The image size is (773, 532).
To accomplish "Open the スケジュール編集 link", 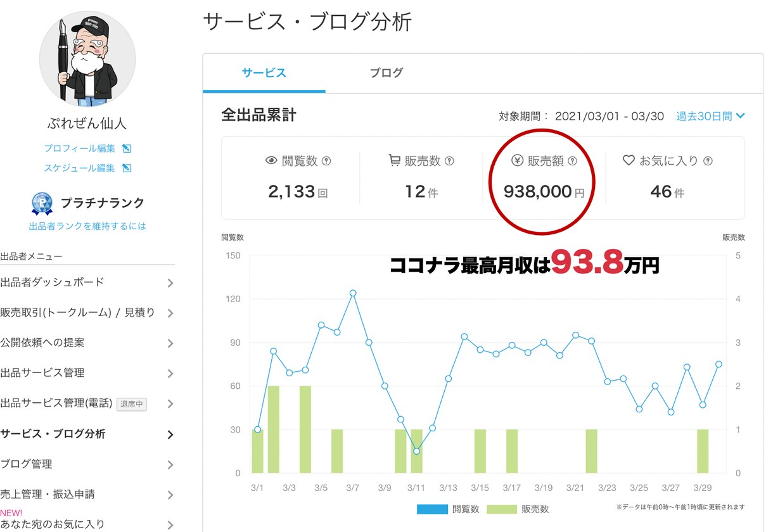I will click(x=79, y=168).
